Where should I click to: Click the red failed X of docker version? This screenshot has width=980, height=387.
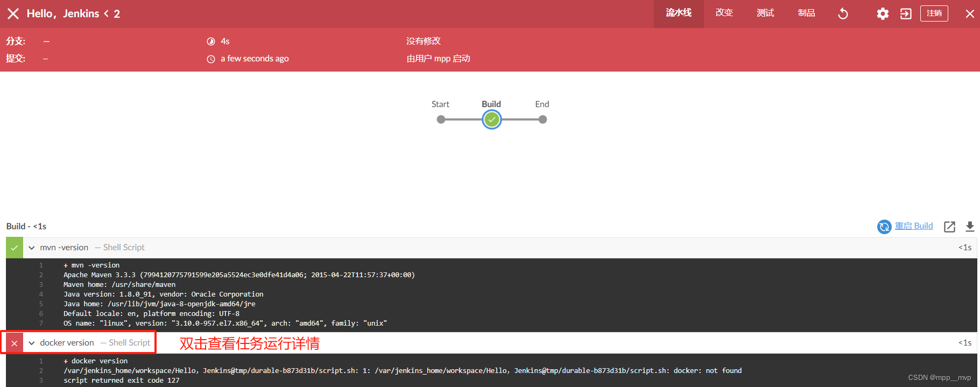pyautogui.click(x=15, y=343)
